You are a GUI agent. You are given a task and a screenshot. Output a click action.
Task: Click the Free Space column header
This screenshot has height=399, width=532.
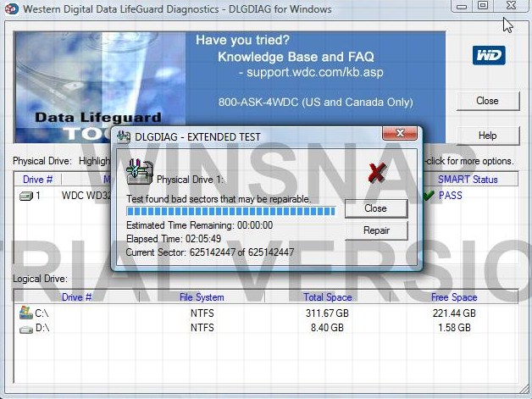click(x=454, y=297)
